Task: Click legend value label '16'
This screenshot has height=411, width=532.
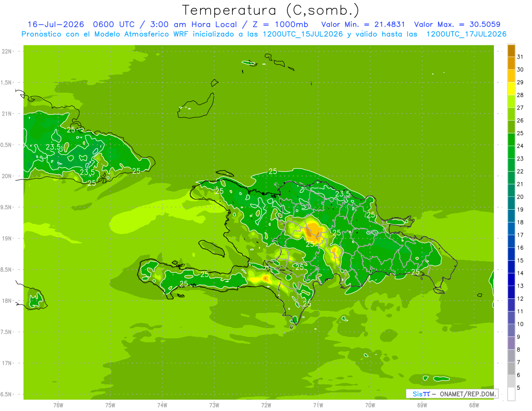Action: [520, 248]
